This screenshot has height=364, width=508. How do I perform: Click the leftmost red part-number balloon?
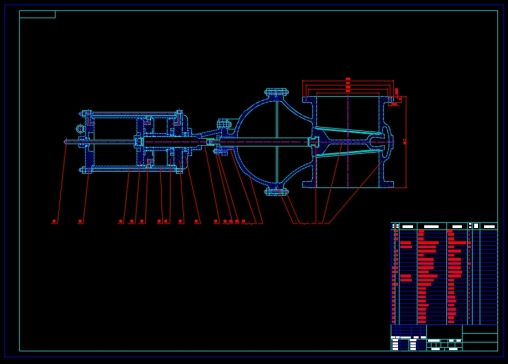tap(55, 221)
